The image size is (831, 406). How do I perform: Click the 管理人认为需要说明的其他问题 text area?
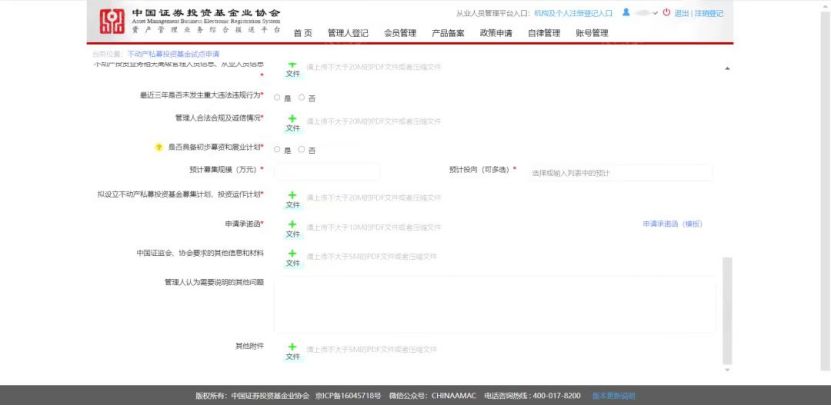[495, 305]
